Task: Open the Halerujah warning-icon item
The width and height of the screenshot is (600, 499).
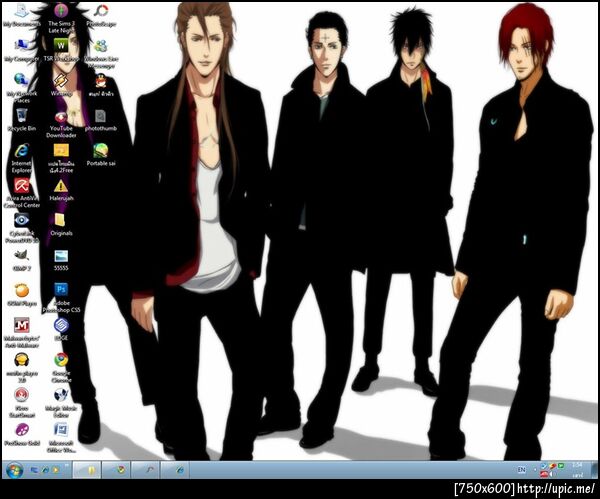Action: (61, 190)
